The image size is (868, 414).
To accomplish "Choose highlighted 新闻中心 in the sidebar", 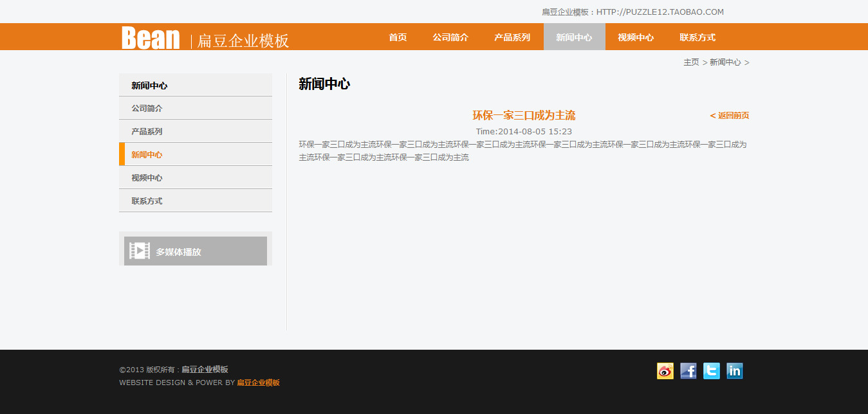I will point(147,155).
